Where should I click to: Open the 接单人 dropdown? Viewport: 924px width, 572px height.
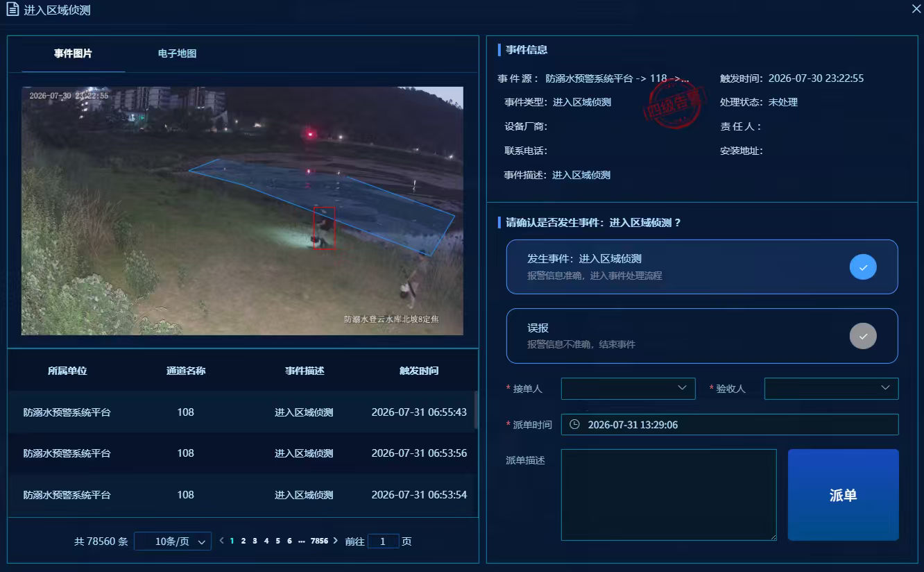coord(628,389)
